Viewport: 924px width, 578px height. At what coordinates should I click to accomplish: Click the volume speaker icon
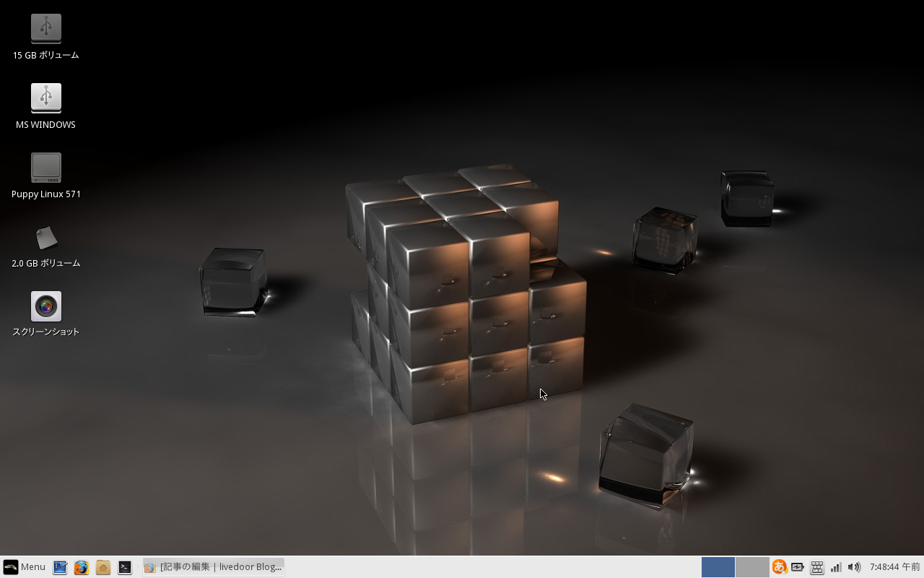coord(854,567)
